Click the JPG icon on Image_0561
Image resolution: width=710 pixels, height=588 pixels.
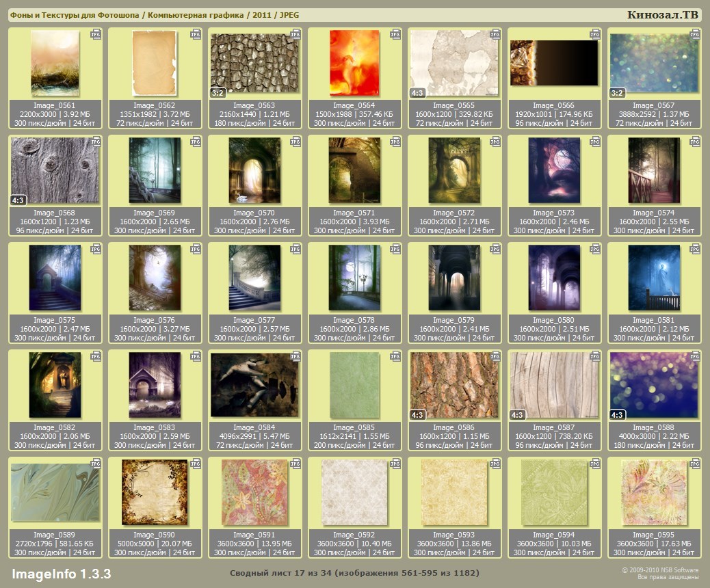pyautogui.click(x=96, y=34)
